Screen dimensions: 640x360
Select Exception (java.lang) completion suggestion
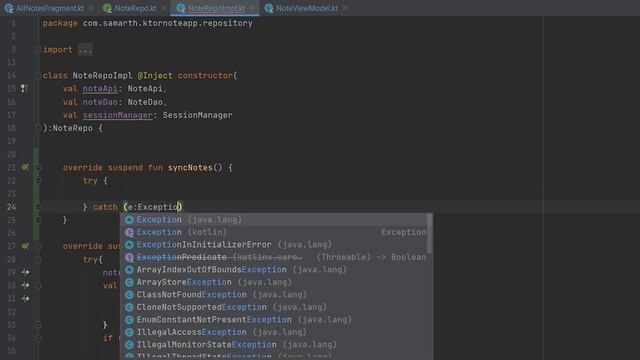(274, 220)
